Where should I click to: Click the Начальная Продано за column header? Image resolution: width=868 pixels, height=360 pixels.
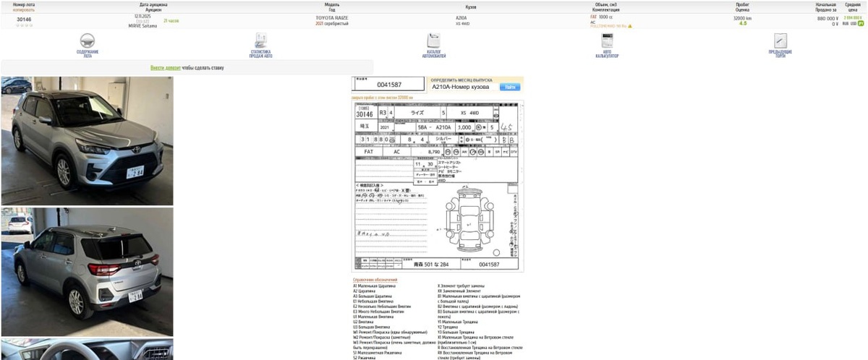826,7
